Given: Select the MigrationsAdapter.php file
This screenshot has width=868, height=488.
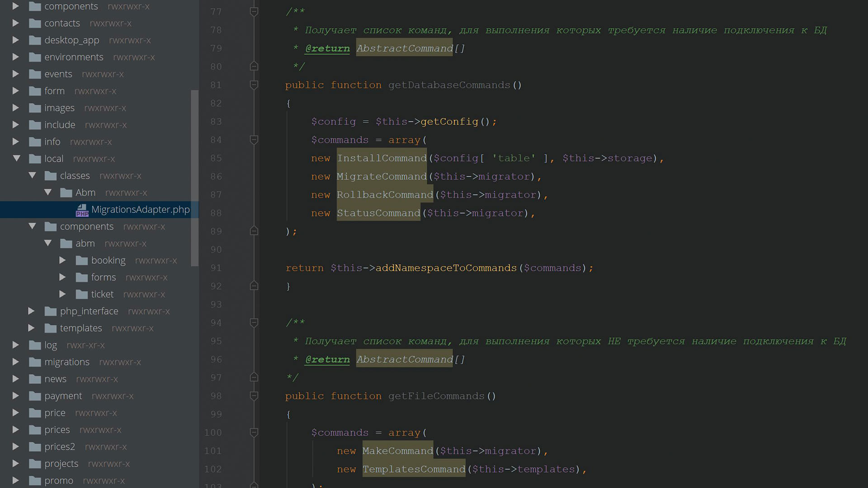Looking at the screenshot, I should click(140, 210).
